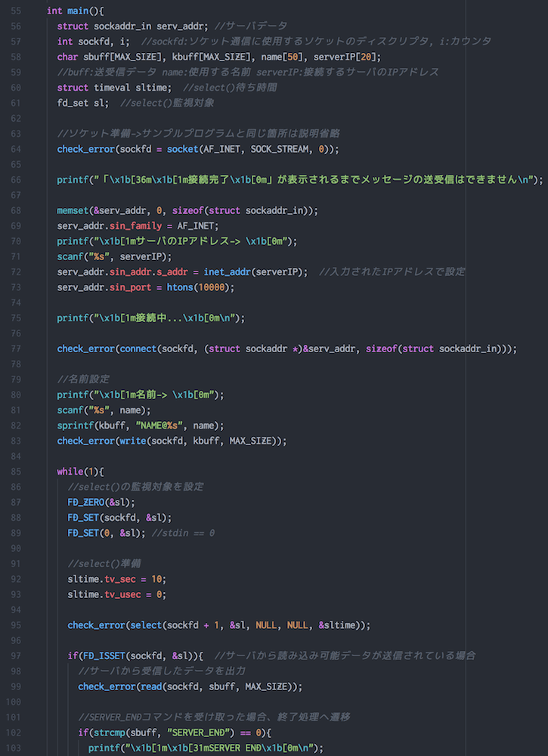Click the printf with "サーバのIPアドレス->"
The image size is (548, 756).
(178, 241)
